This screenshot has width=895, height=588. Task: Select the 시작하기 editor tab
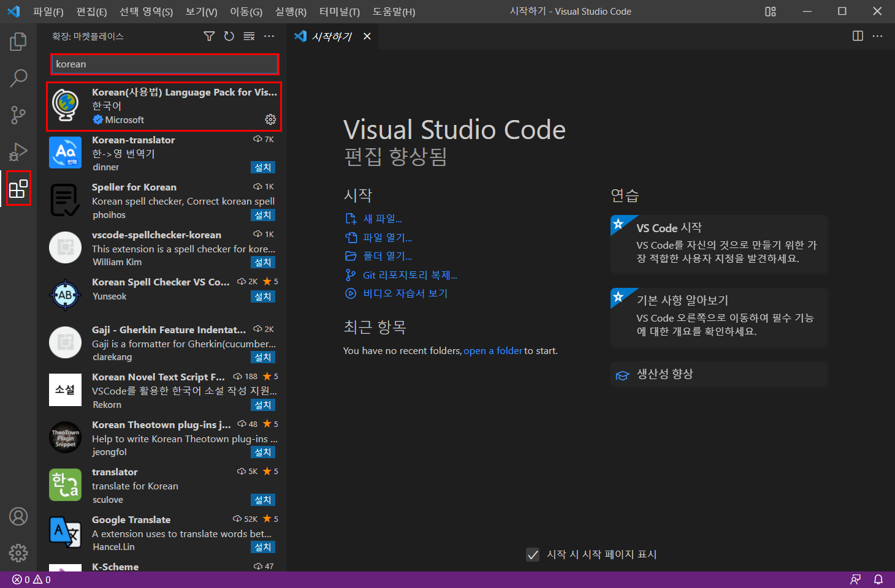coord(332,36)
